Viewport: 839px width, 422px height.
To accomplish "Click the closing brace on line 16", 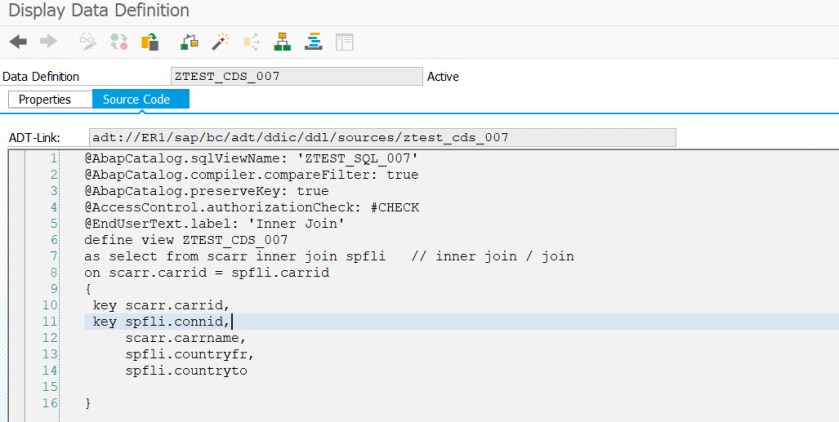I will (x=88, y=403).
